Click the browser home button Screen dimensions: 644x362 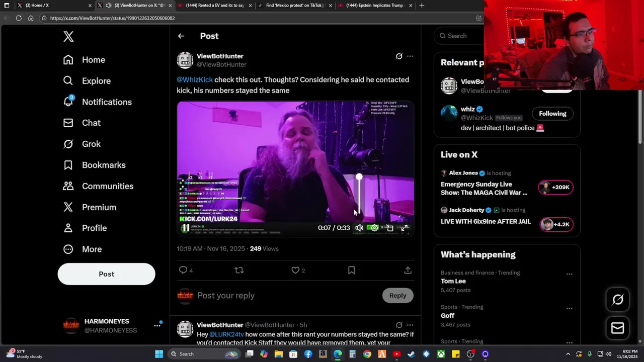coord(31,18)
